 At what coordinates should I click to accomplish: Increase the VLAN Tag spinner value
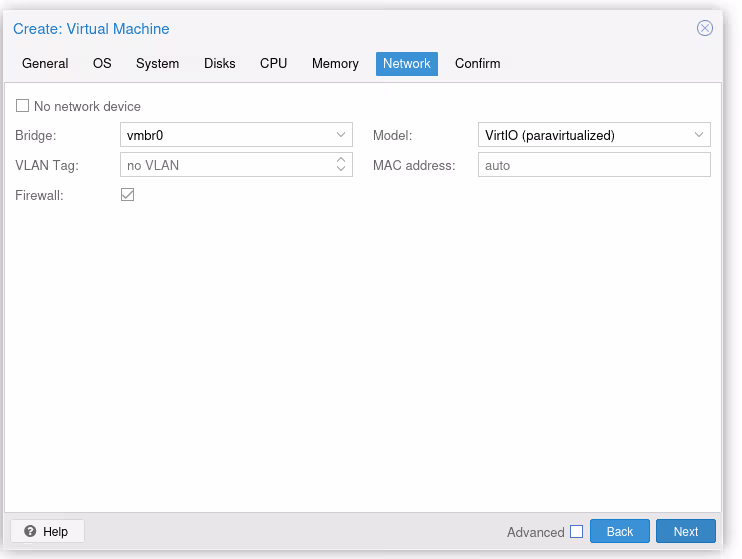[341, 160]
